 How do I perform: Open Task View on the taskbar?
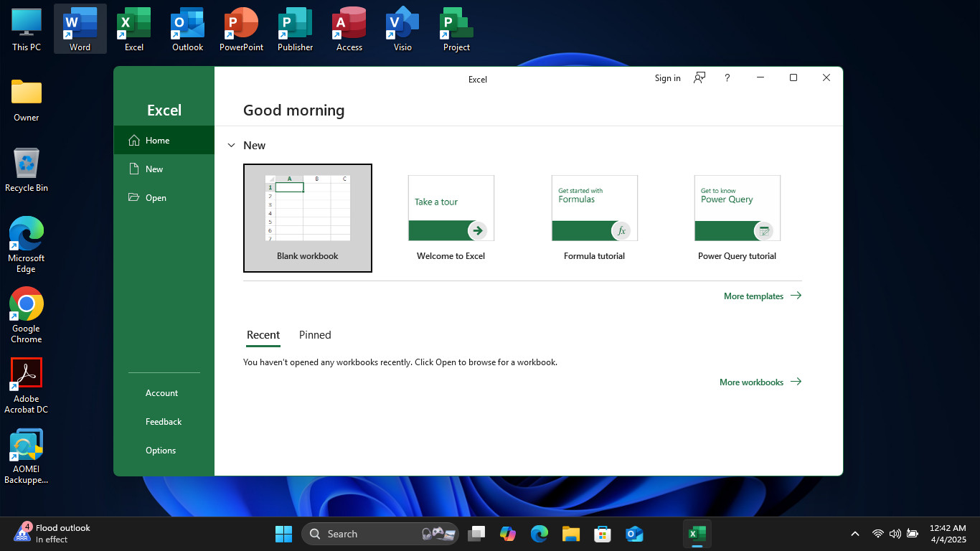(x=476, y=534)
